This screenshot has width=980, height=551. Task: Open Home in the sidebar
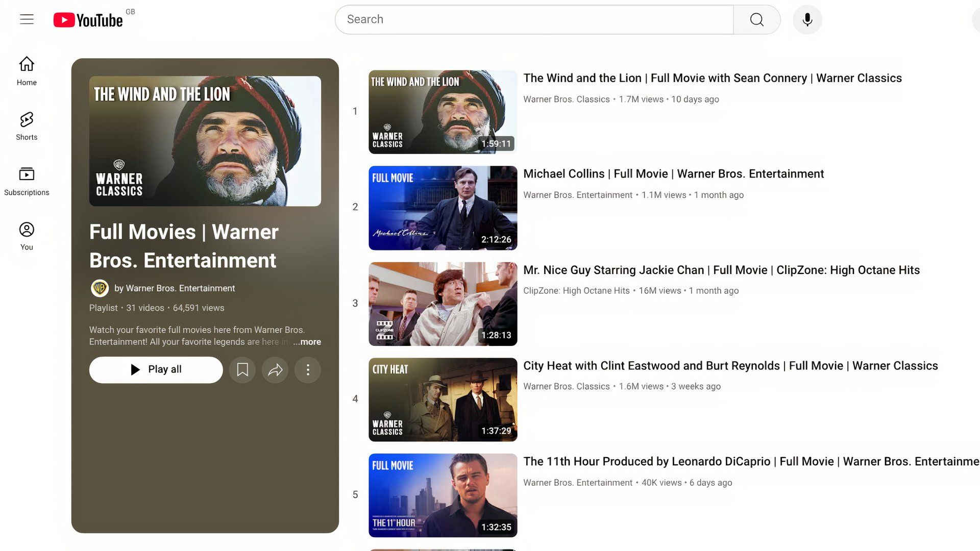27,71
